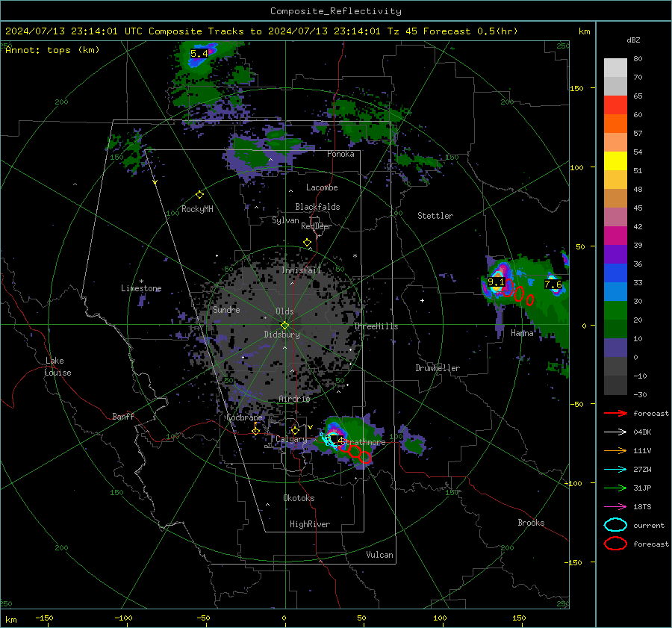This screenshot has height=628, width=672.
Task: Click the storm top annotation 7.6
Action: point(553,285)
